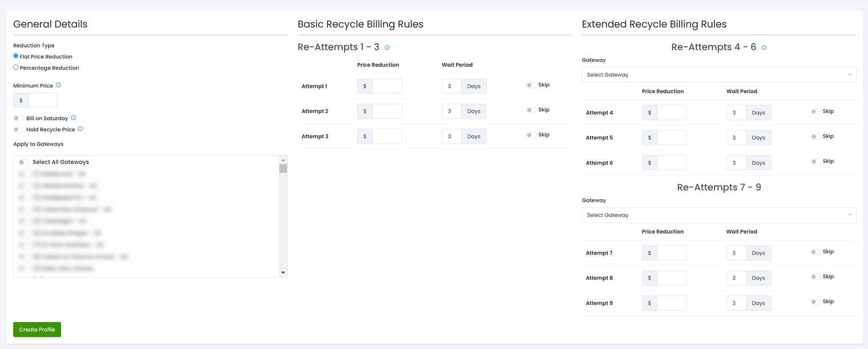Click info icon next to Minimum Price

click(58, 85)
